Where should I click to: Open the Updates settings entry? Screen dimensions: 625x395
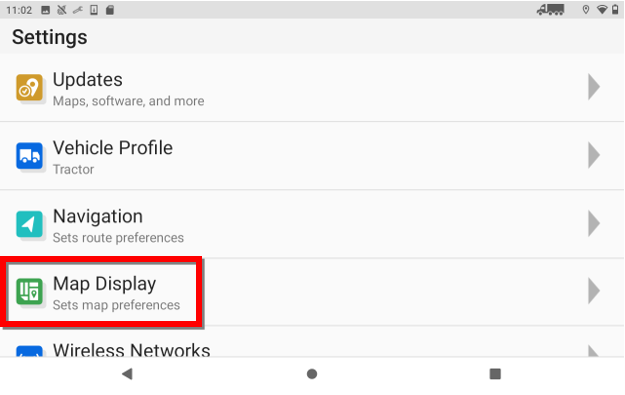[312, 88]
